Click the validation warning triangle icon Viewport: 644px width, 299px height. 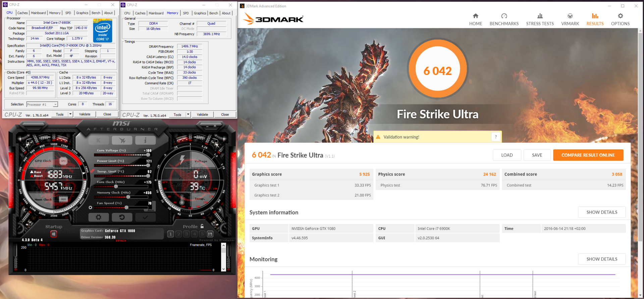(x=378, y=137)
